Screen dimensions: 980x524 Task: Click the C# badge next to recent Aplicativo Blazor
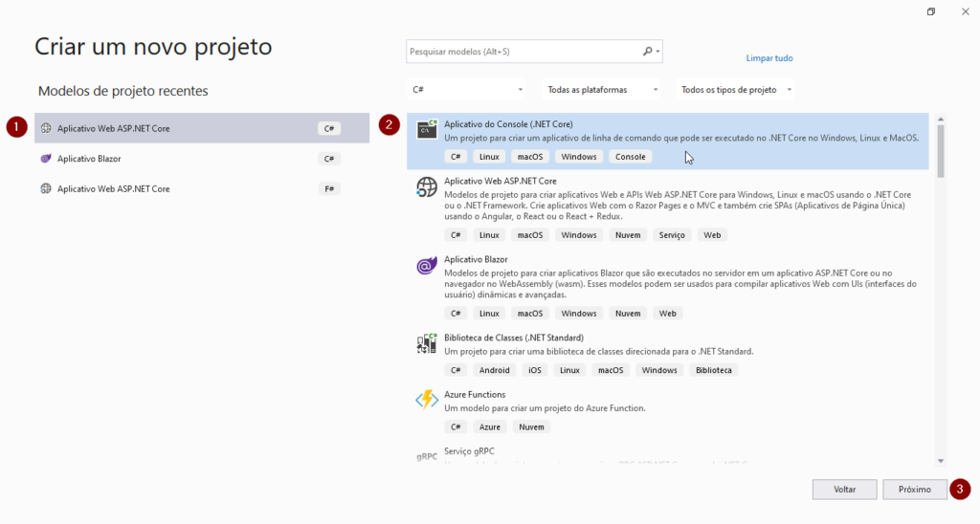[329, 159]
